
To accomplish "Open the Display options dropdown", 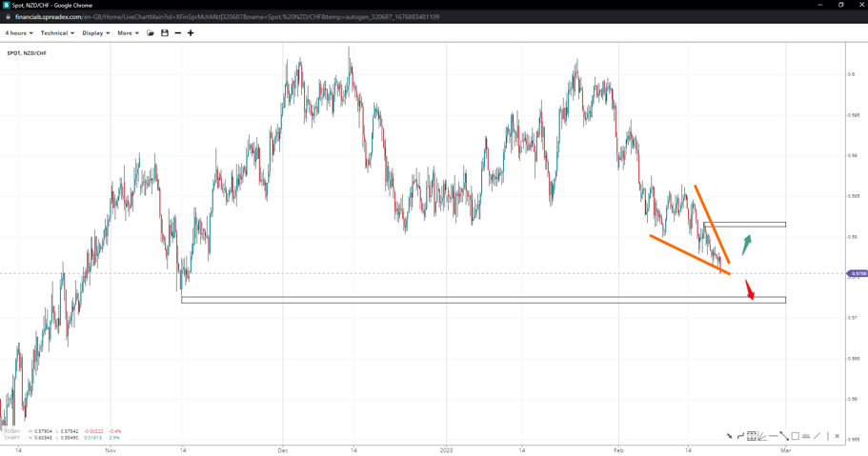I will 95,33.
